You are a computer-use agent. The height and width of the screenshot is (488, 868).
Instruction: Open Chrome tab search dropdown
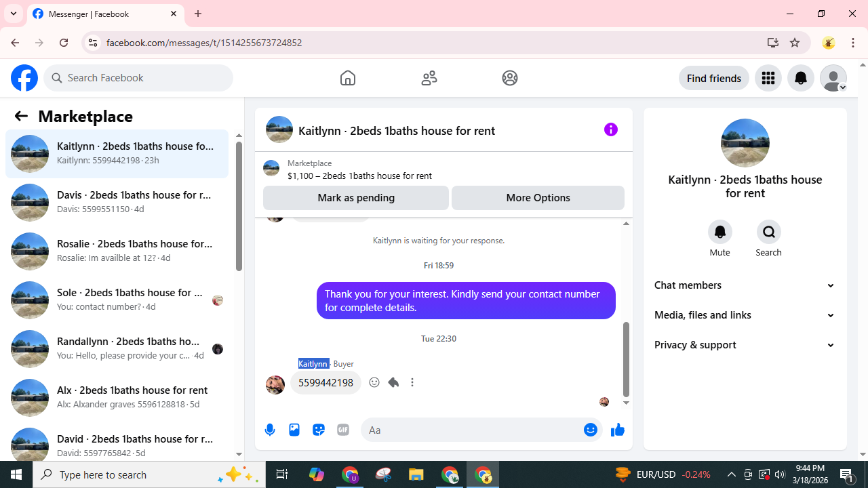[x=14, y=14]
